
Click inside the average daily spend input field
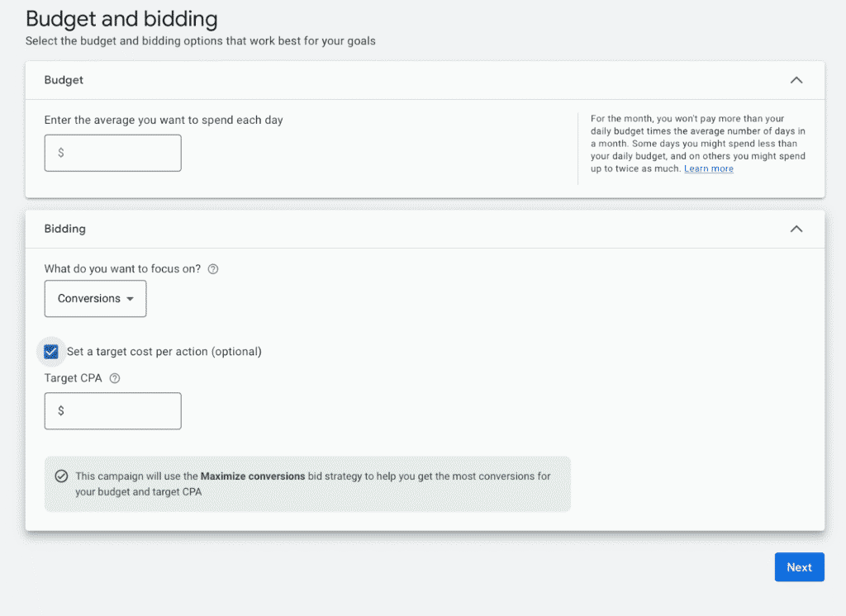pos(112,153)
